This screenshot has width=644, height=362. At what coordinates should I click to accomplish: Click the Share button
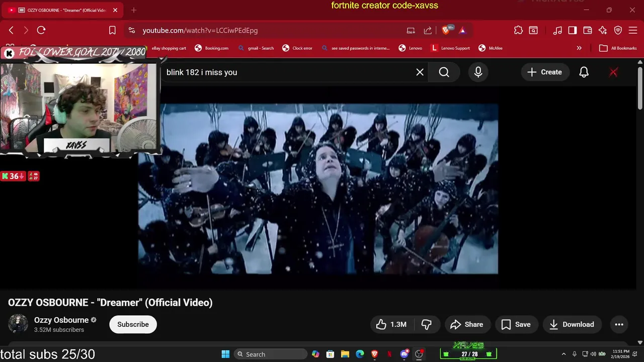(466, 324)
